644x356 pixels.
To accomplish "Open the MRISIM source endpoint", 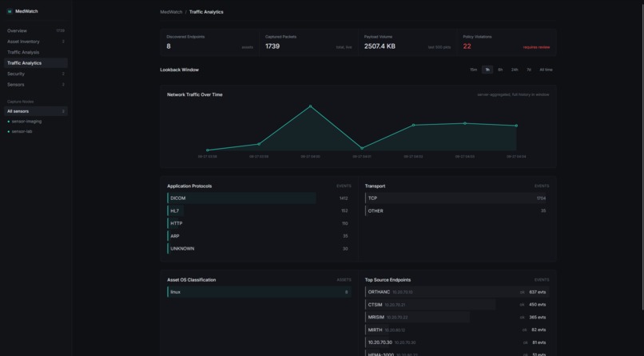I will tap(457, 318).
